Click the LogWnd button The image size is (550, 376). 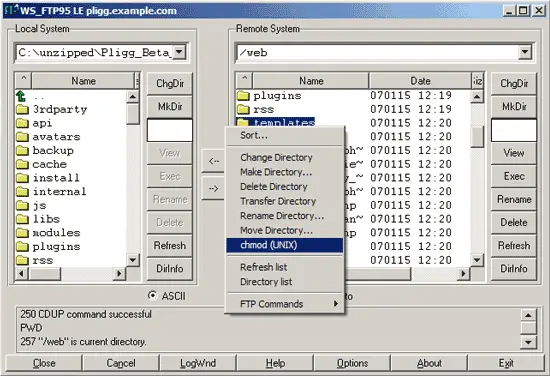coord(198,363)
